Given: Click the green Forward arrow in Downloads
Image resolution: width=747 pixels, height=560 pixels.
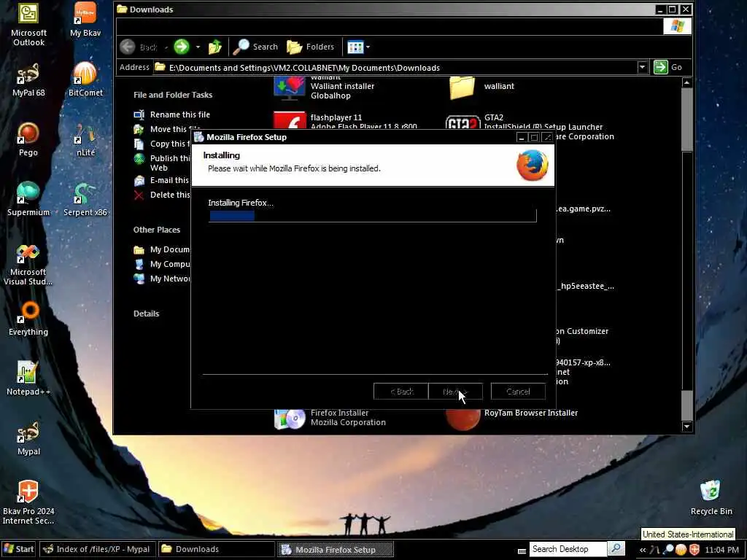Looking at the screenshot, I should [182, 47].
